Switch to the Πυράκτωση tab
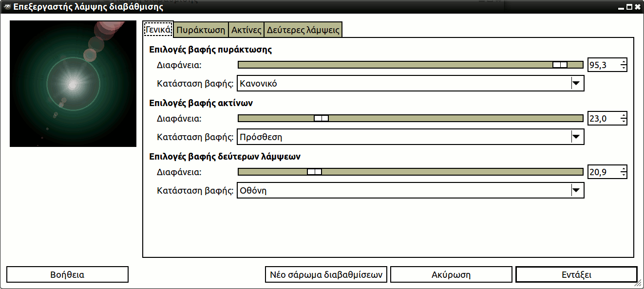644x289 pixels. (x=201, y=30)
